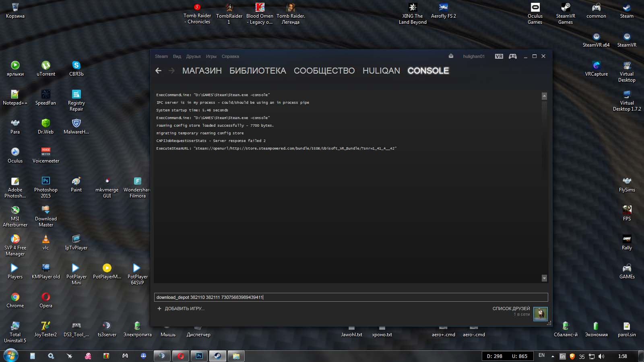Select parol.sin desktop file
The width and height of the screenshot is (644, 362).
[x=627, y=329]
